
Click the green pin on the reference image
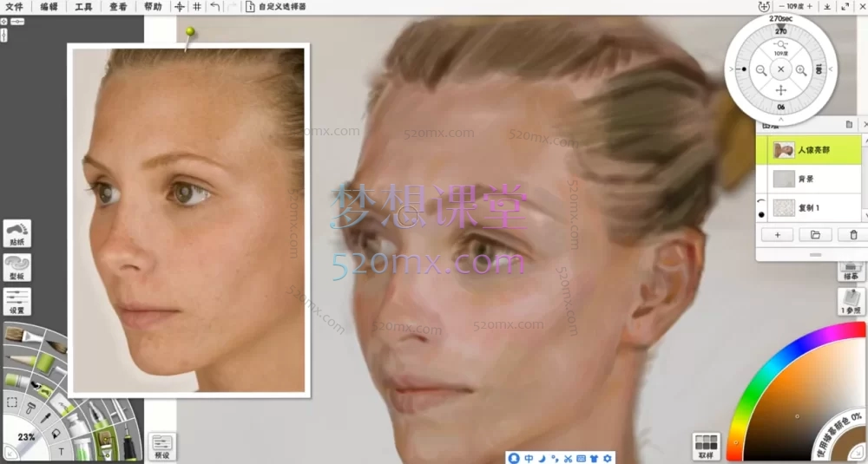click(190, 31)
